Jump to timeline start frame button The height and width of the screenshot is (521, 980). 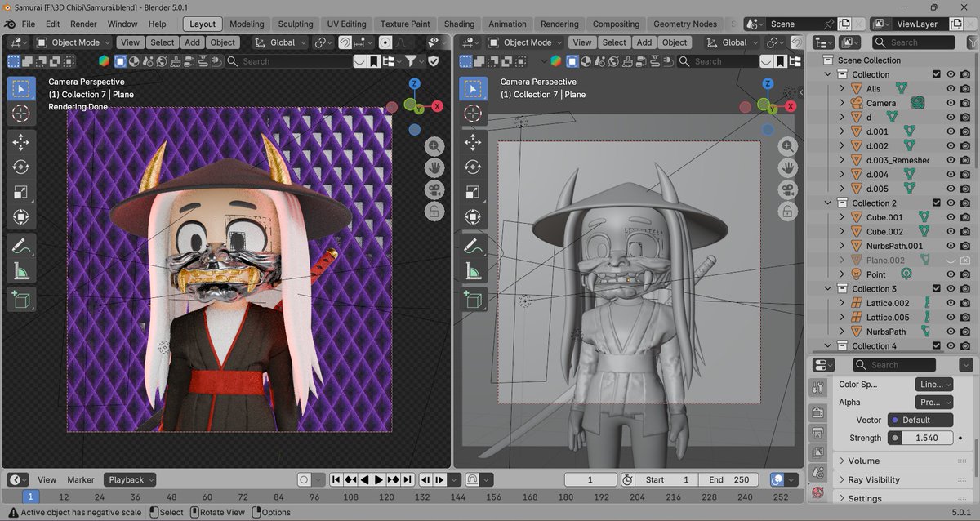(x=336, y=479)
